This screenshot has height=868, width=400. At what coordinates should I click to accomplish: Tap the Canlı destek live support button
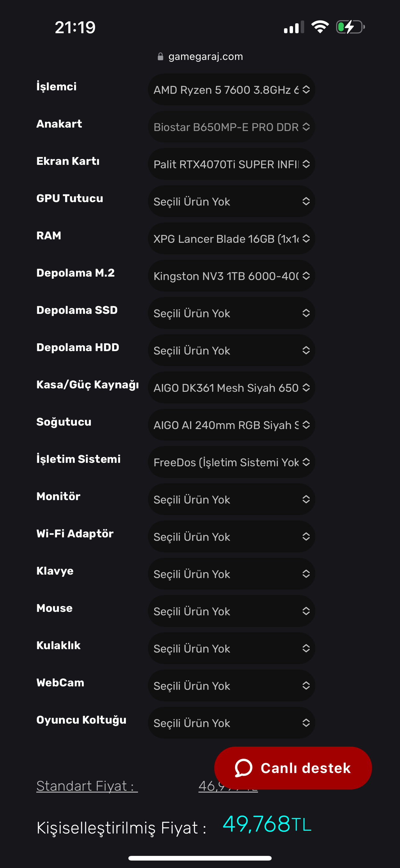click(293, 768)
